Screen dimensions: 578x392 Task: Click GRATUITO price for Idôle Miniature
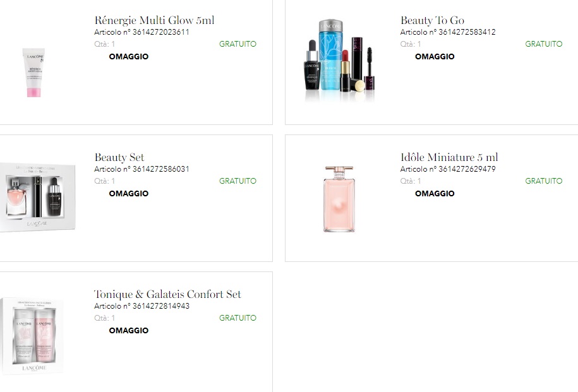[544, 181]
